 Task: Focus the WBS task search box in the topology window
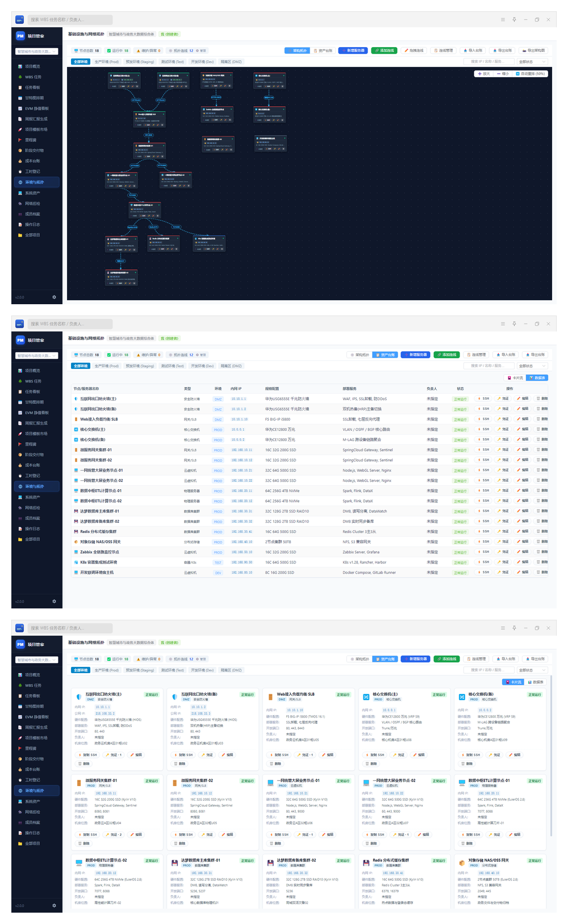(70, 20)
